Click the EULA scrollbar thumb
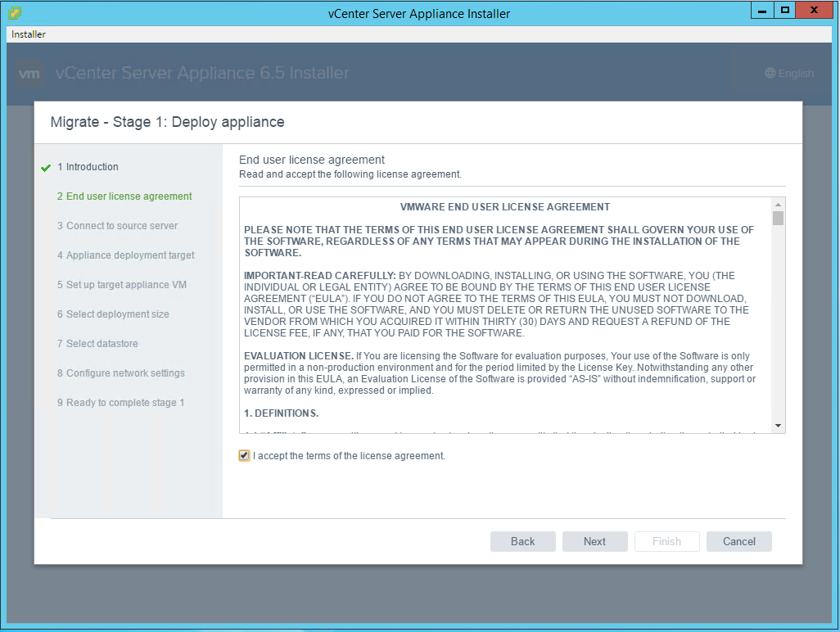The image size is (840, 632). tap(778, 218)
